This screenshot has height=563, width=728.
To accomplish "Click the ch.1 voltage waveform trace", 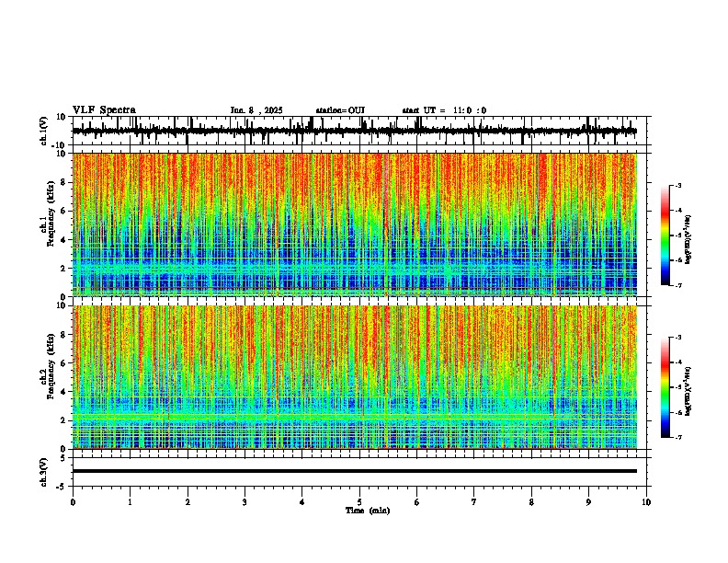I will pyautogui.click(x=355, y=131).
